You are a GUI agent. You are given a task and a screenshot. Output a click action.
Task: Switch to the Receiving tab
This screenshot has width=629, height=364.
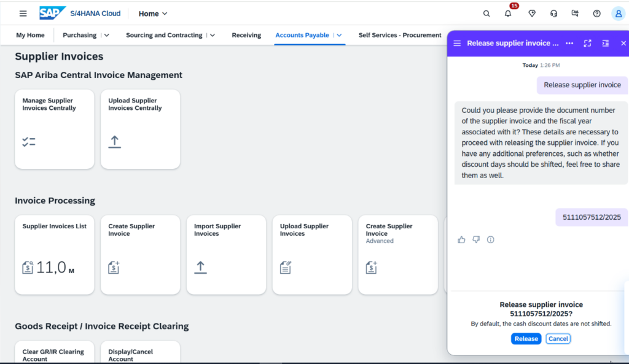(246, 36)
